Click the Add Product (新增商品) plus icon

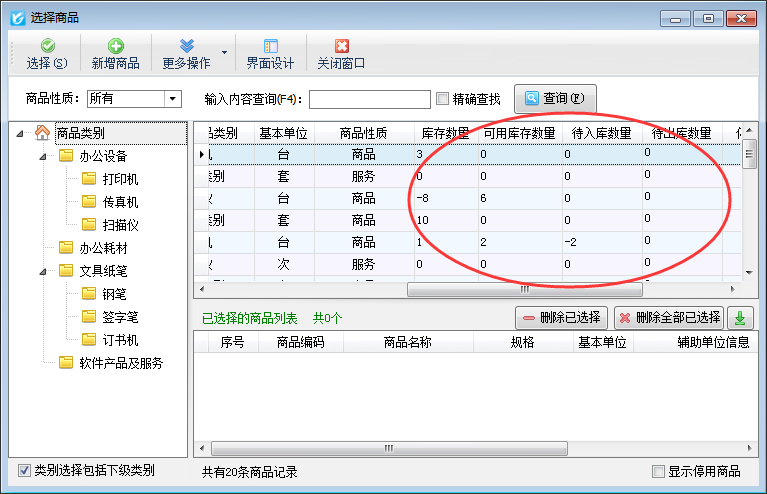click(x=116, y=46)
